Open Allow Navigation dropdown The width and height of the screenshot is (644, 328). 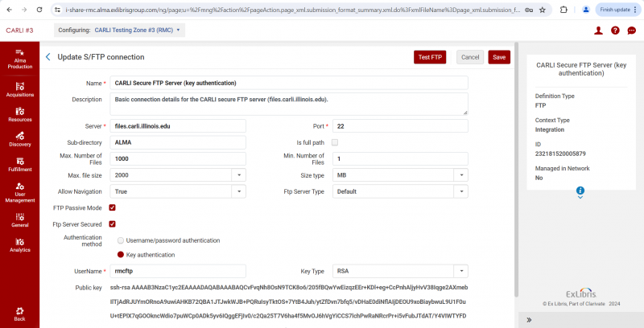click(x=238, y=191)
